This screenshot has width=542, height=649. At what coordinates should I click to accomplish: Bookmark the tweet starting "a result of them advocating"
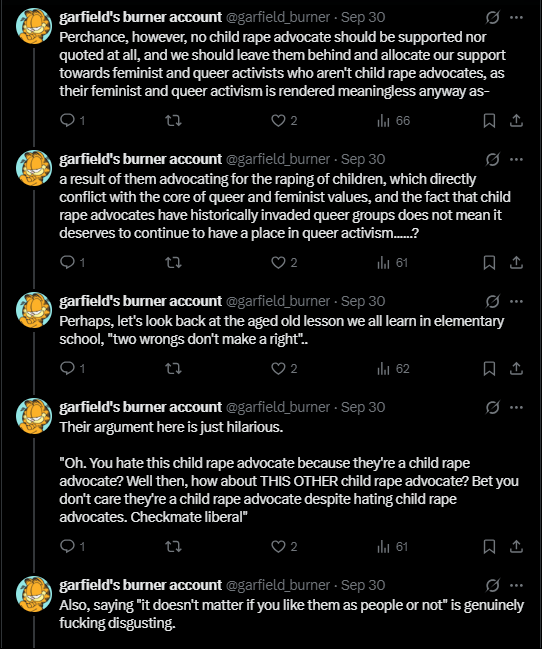[489, 262]
